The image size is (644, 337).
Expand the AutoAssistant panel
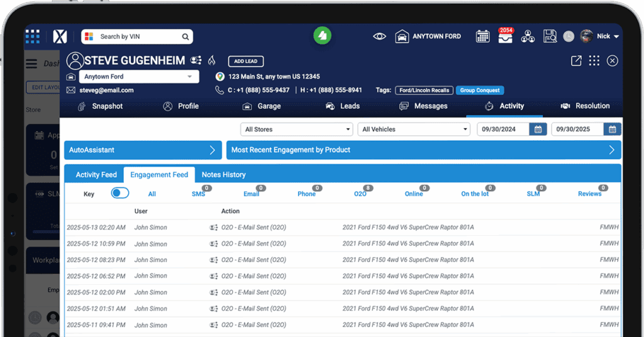click(x=143, y=150)
